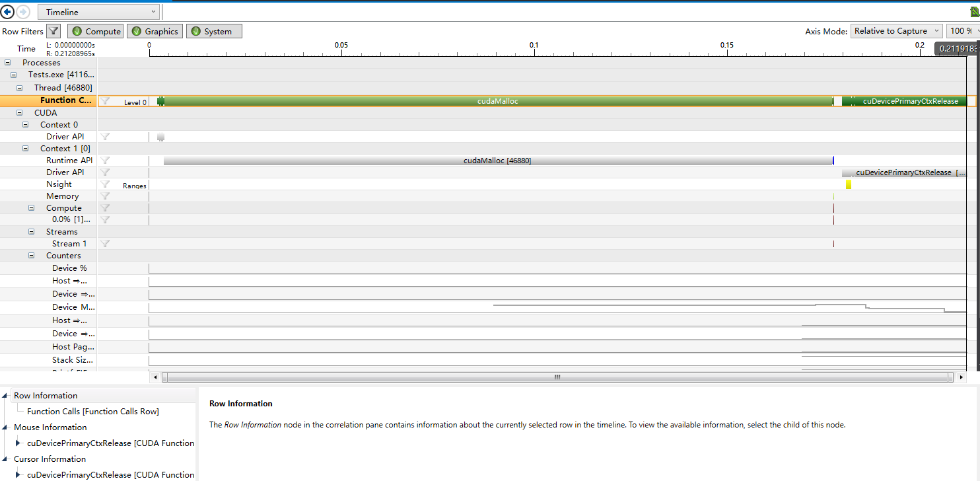Click the filter icon on Function Calls row
The width and height of the screenshot is (980, 481).
pos(105,100)
